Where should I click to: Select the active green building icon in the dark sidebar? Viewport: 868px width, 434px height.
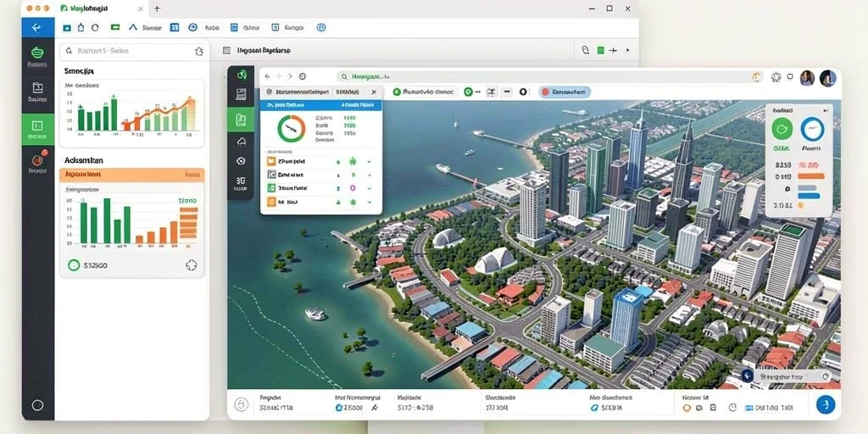click(x=241, y=120)
